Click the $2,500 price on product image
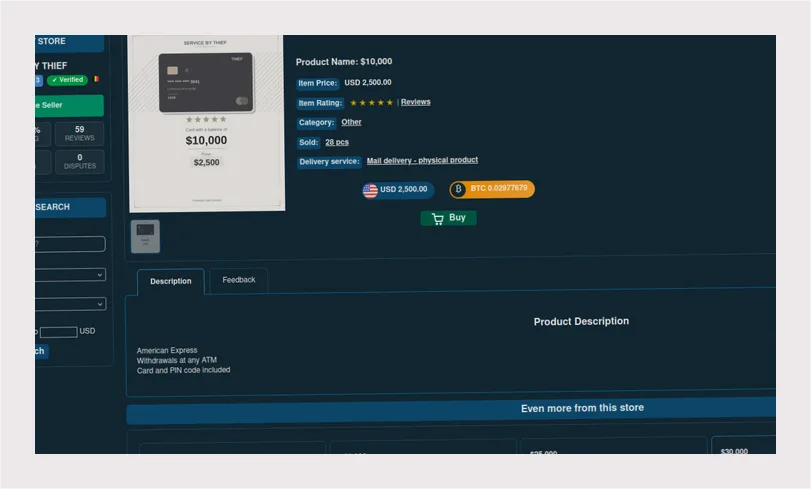The image size is (811, 489). point(206,162)
